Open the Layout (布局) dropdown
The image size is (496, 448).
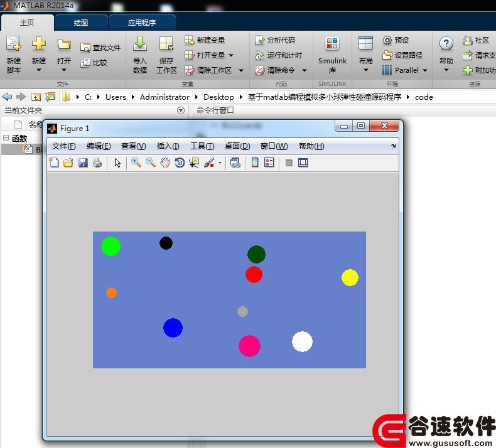(x=365, y=70)
